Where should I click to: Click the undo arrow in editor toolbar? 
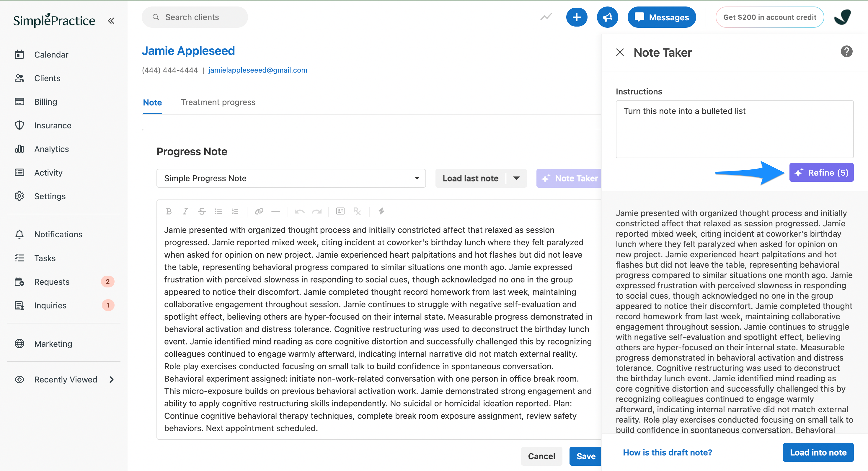click(x=300, y=211)
